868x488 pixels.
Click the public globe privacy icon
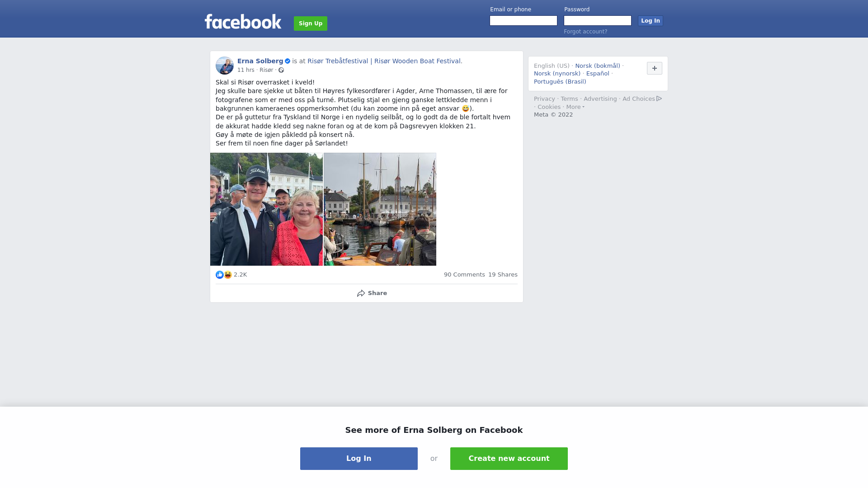coord(281,70)
